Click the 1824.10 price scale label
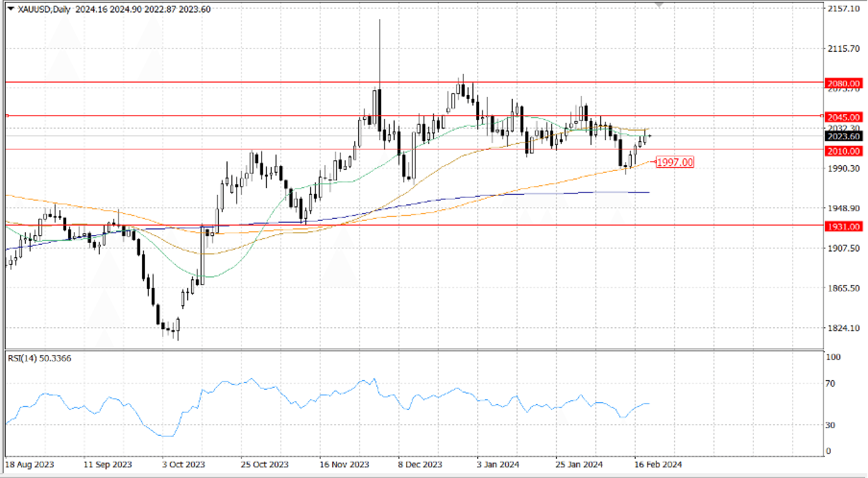This screenshot has height=478, width=868. (843, 328)
